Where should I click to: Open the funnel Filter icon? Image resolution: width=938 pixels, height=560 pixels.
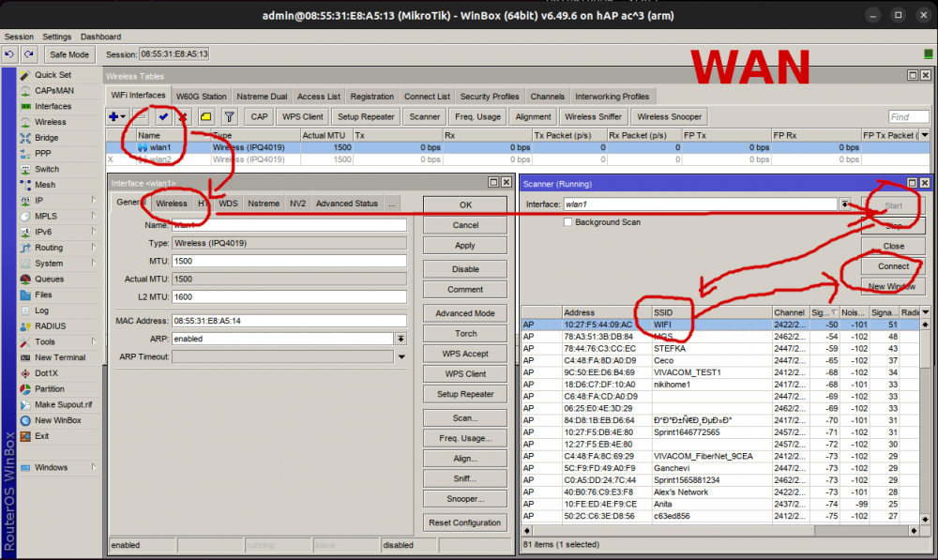click(229, 117)
